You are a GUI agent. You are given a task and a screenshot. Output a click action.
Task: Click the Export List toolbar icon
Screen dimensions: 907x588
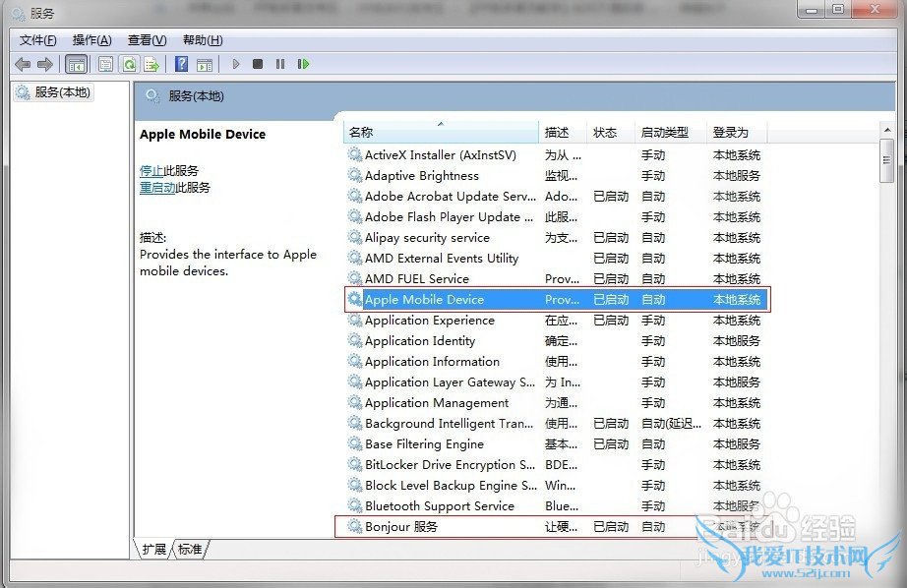point(151,65)
